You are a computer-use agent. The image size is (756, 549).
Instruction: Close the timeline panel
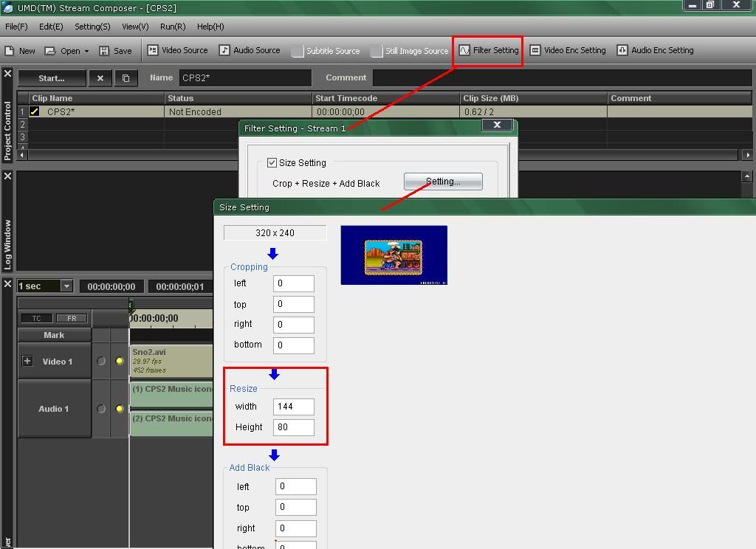7,284
